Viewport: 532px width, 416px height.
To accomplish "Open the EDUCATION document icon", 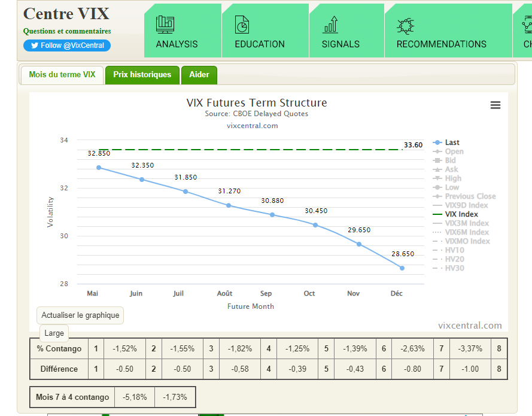I will point(242,25).
